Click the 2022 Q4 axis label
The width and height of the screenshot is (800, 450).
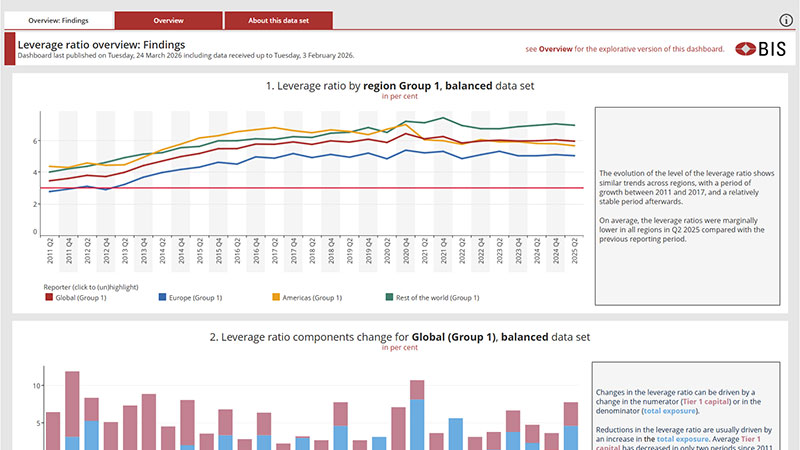click(x=481, y=251)
